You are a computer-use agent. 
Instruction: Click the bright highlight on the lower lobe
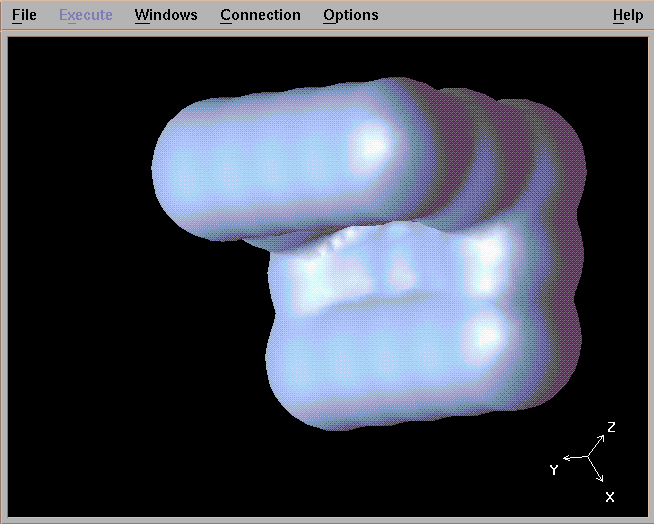487,332
